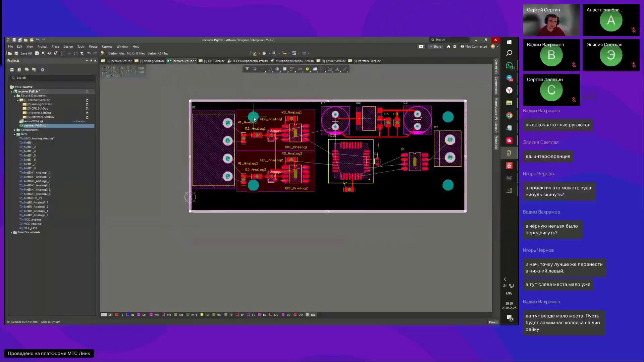The image size is (644, 362).
Task: Expand the Free Documents node
Action: [11, 232]
